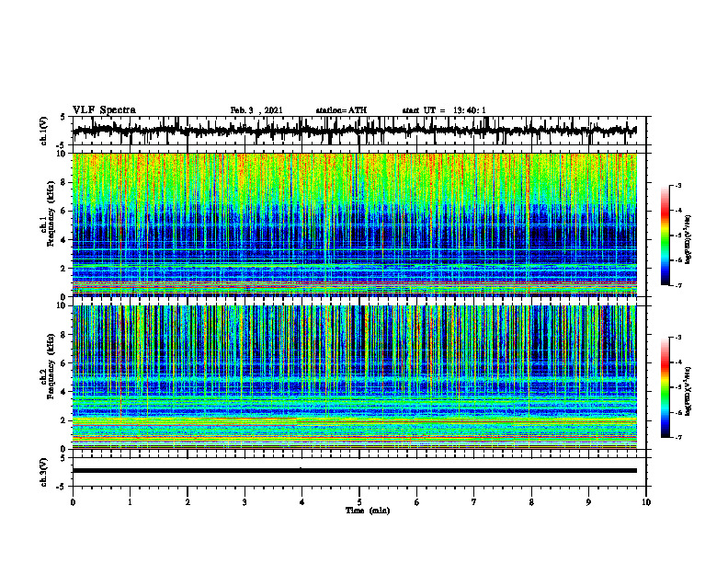Click the ch.2 colorbar "log(PSD)" unit label
Screen dimensions: 728x563
tap(688, 390)
